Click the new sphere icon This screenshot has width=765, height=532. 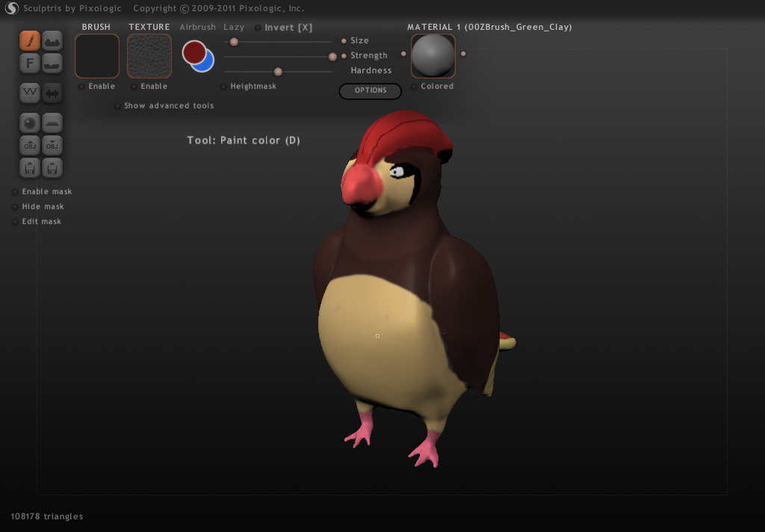pos(30,123)
